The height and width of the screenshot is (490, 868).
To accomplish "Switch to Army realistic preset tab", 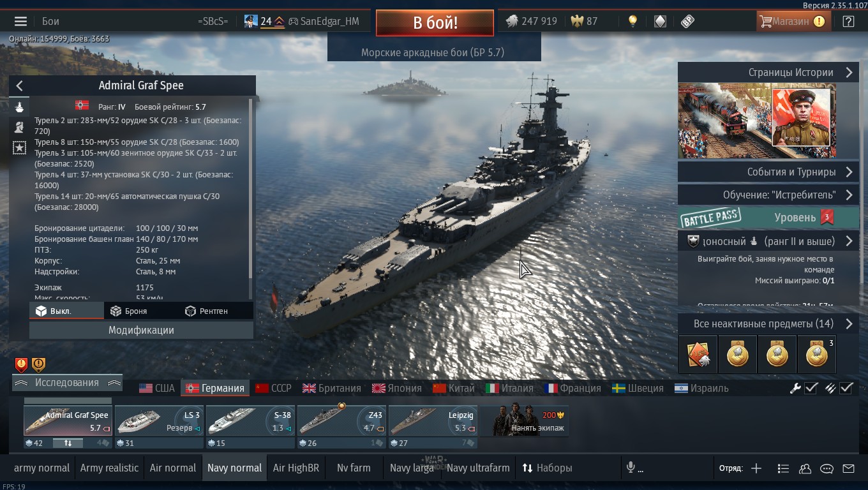I will (x=109, y=468).
